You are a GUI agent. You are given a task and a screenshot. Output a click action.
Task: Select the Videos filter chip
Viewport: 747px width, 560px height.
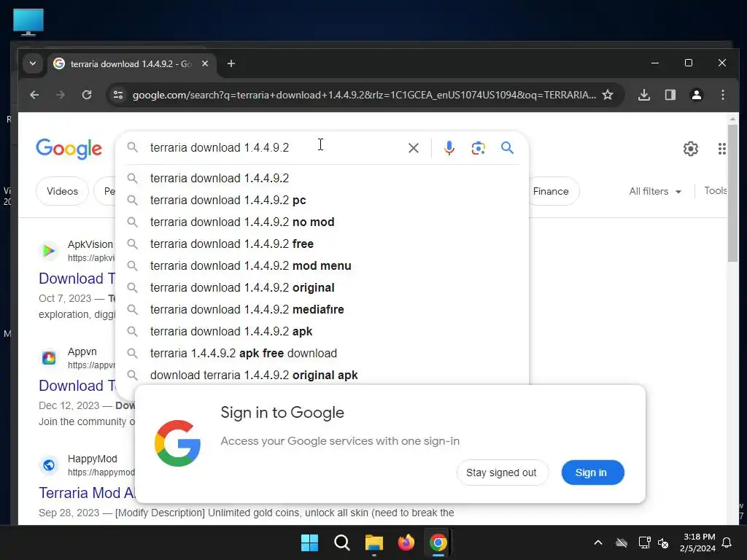tap(63, 191)
